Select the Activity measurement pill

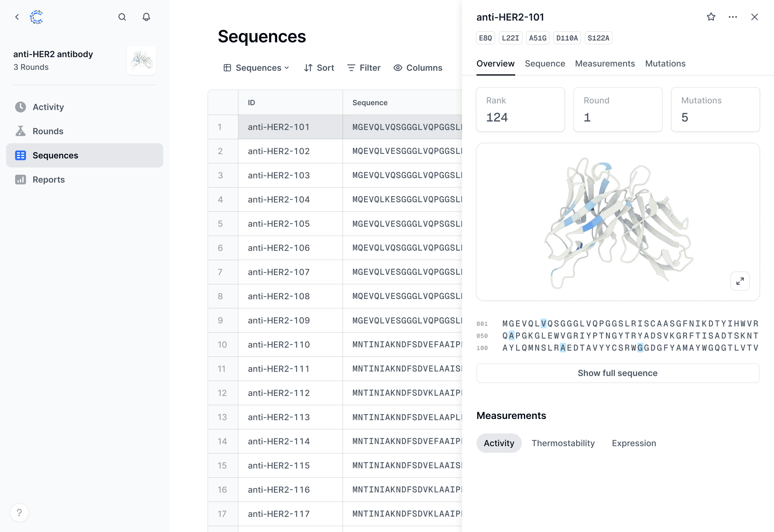pyautogui.click(x=499, y=443)
